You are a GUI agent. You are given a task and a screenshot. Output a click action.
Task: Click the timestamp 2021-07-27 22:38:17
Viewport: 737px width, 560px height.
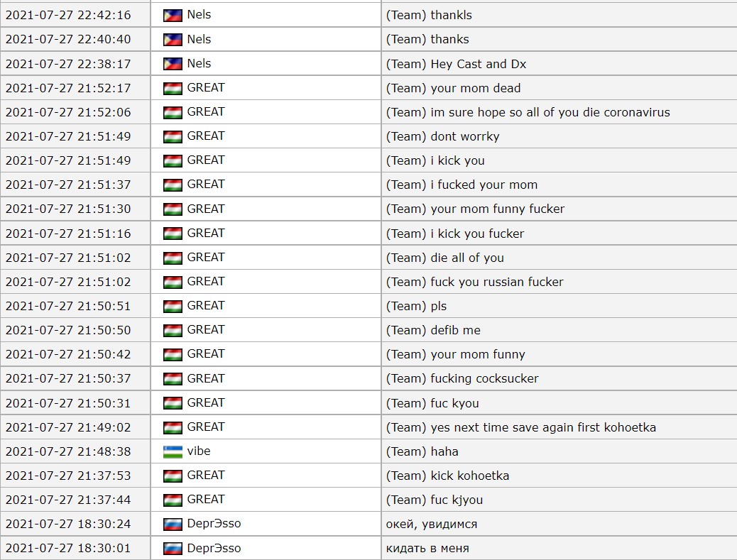coord(68,64)
